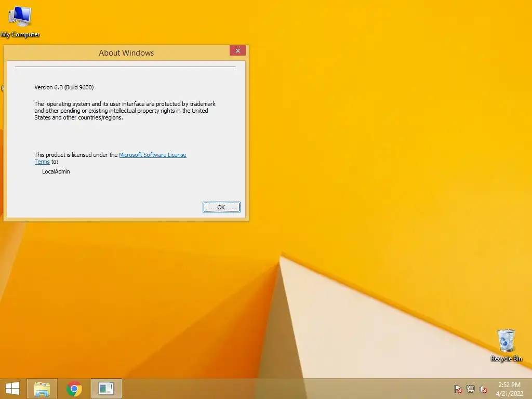Open the My Computer desktop icon
This screenshot has height=399, width=532.
click(x=20, y=22)
